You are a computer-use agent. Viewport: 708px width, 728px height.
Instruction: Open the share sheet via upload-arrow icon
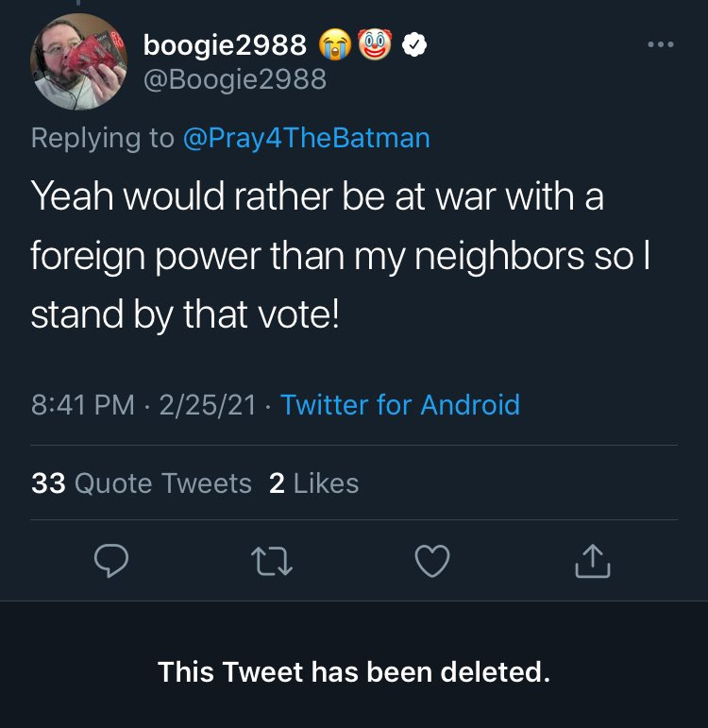click(593, 560)
